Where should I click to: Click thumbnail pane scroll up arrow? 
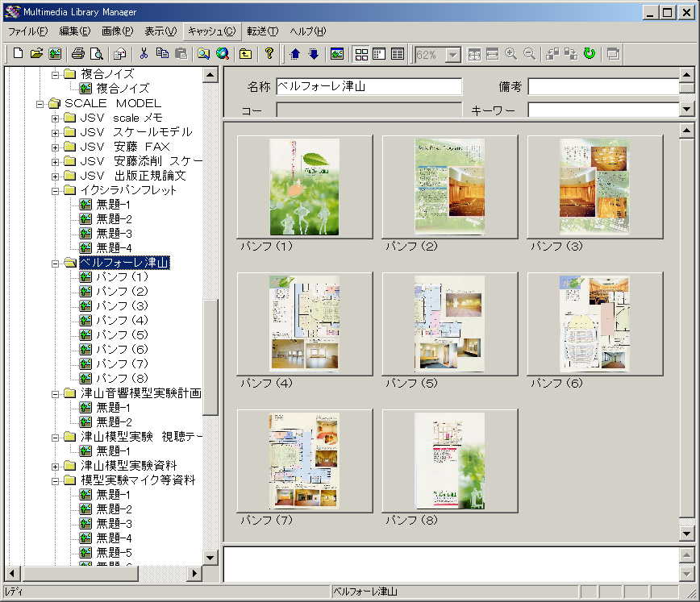[x=686, y=131]
